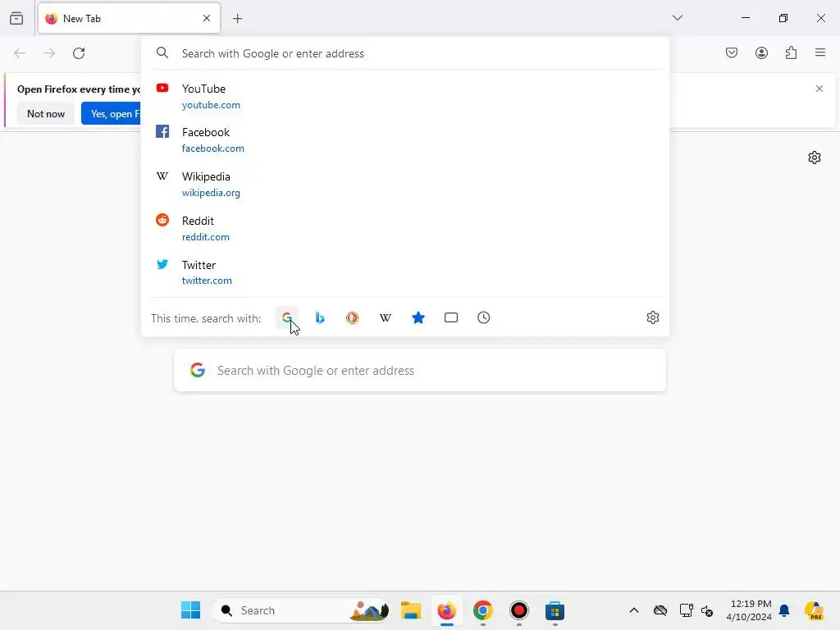The width and height of the screenshot is (840, 630).
Task: Pick Wikipedia one-off search icon
Action: click(x=386, y=317)
